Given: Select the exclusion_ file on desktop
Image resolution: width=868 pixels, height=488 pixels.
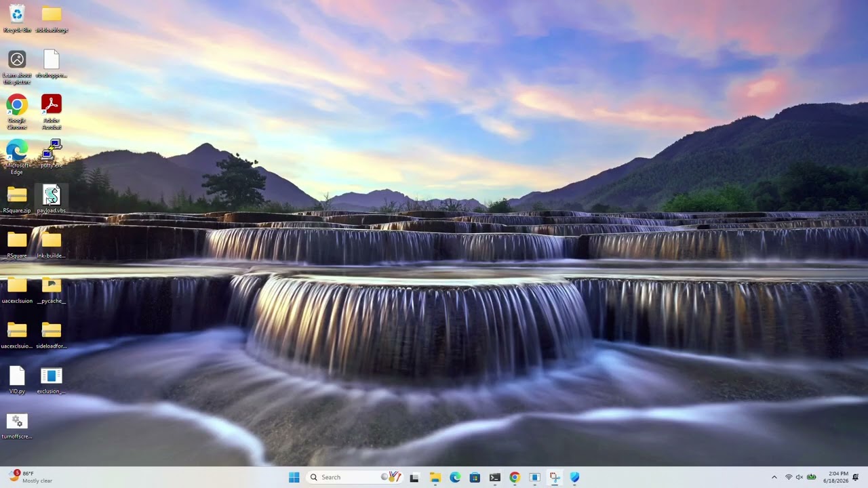Looking at the screenshot, I should (52, 380).
